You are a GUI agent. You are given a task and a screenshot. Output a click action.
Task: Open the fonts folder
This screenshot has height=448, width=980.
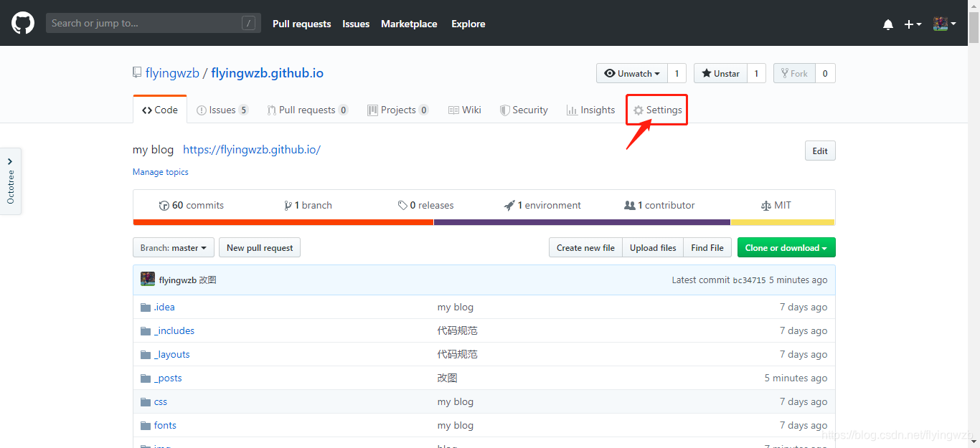165,425
